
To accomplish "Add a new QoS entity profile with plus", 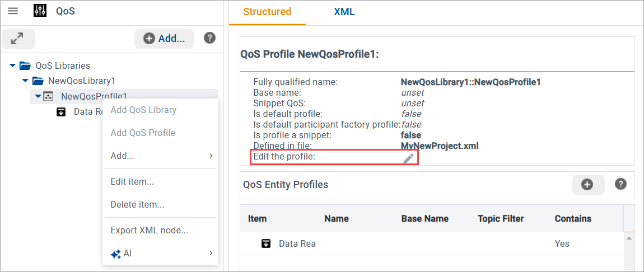I will [587, 184].
